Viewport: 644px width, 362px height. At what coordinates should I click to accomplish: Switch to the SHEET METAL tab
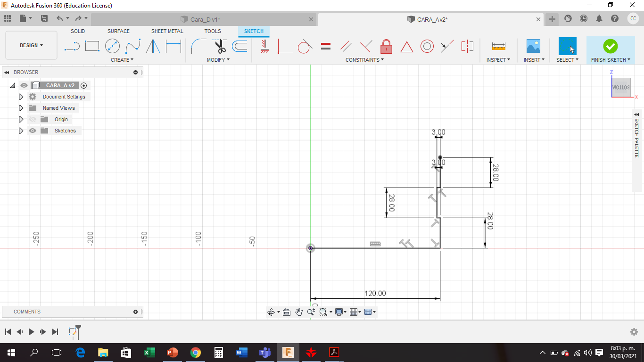point(167,31)
